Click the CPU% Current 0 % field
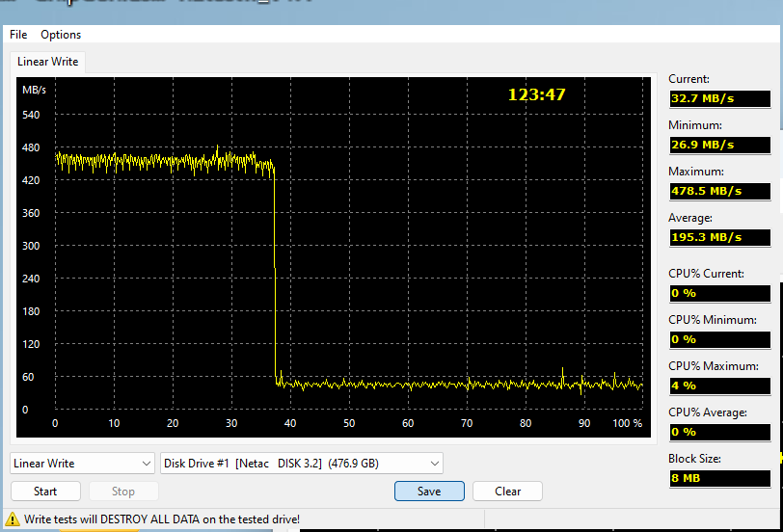783x532 pixels. click(719, 293)
